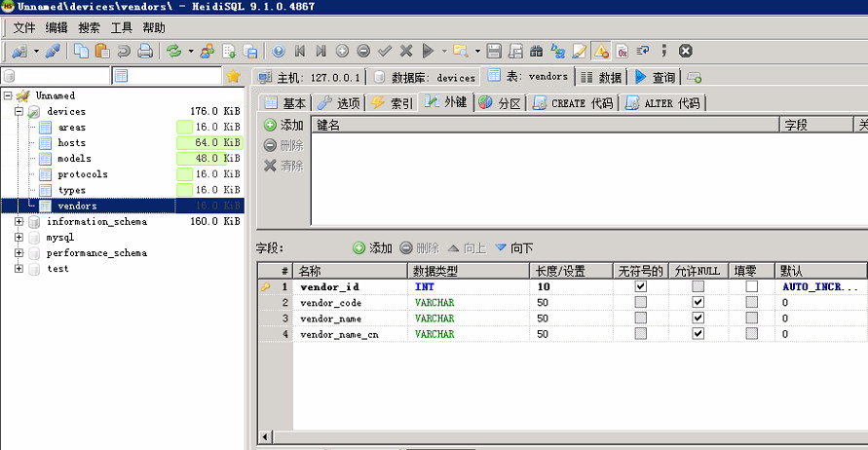Switch to the CREATE 代码 tab

(x=573, y=103)
